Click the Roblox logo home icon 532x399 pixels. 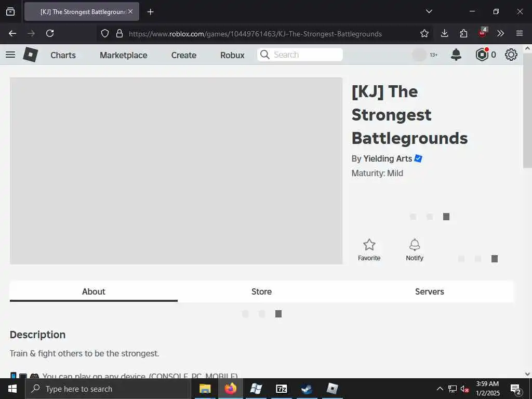click(30, 55)
